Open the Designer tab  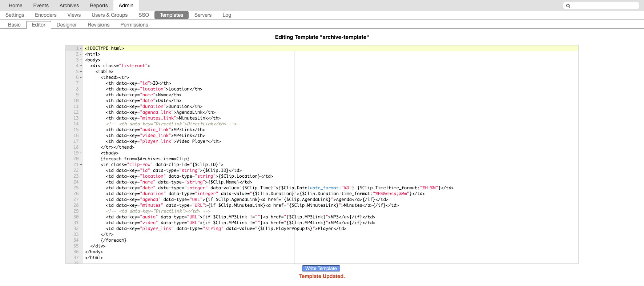(67, 25)
